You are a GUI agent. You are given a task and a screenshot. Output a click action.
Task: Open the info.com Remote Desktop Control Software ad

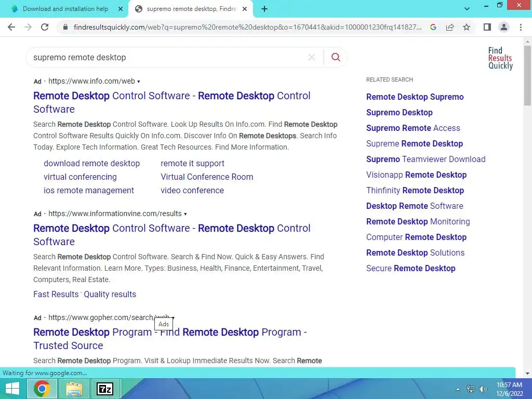pos(171,102)
